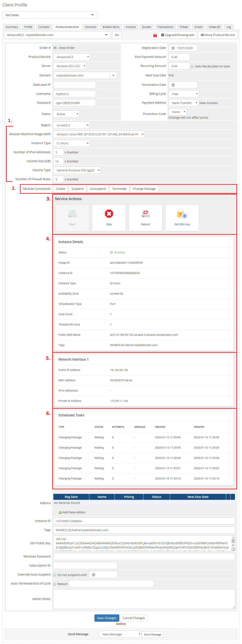Open the Test Tester client dropdown
Image resolution: width=242 pixels, height=644 pixels.
(x=50, y=15)
